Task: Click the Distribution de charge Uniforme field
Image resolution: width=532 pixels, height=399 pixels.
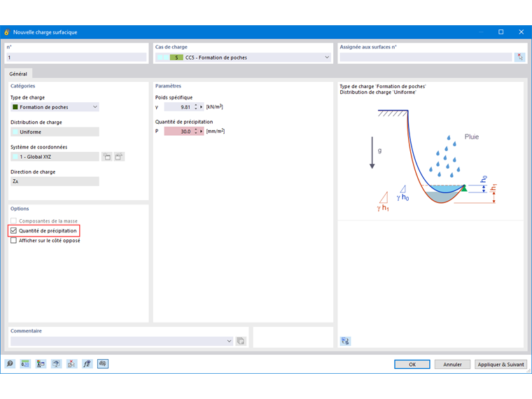Action: click(55, 132)
